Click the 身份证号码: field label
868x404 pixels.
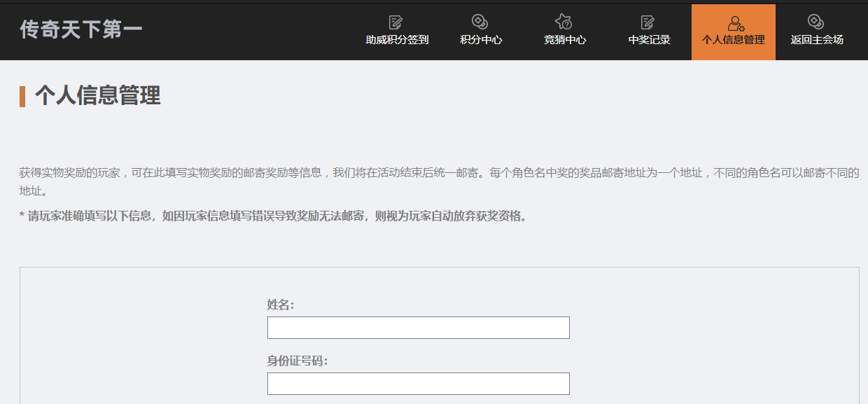(297, 361)
